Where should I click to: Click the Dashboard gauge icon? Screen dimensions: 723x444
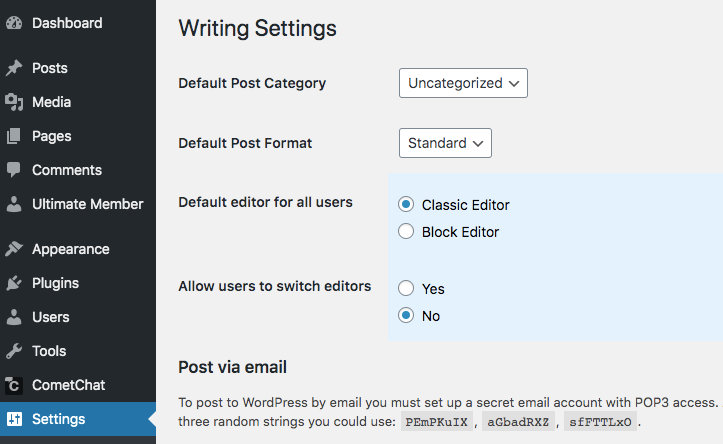[x=14, y=23]
